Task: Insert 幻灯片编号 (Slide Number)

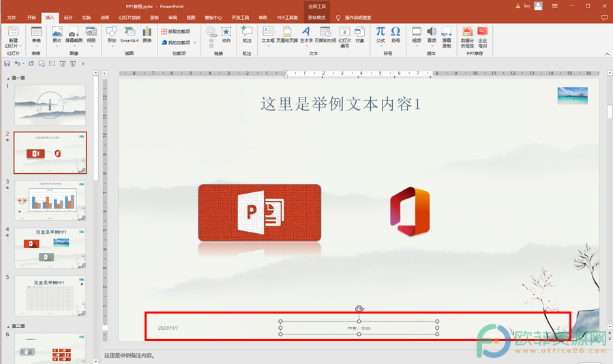Action: click(344, 37)
